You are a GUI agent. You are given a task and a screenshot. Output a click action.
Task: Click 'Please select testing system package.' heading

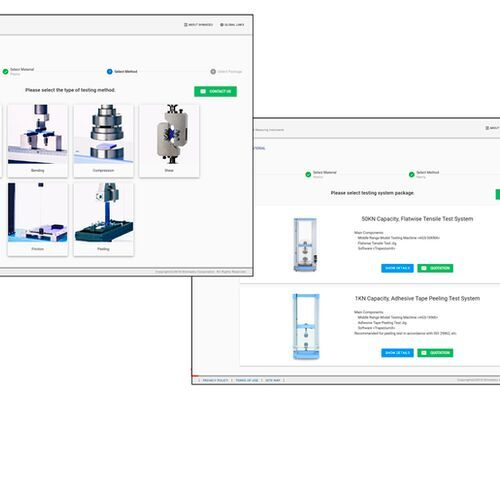[x=372, y=193]
